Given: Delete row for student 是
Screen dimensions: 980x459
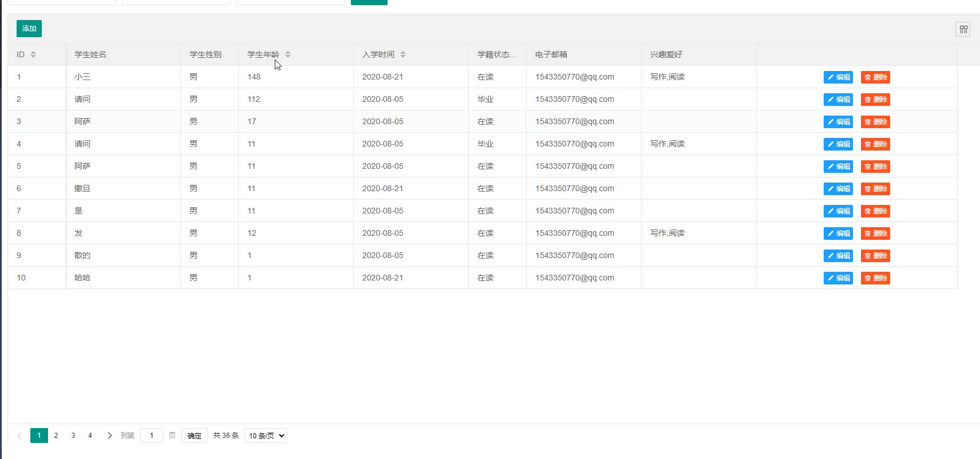Looking at the screenshot, I should coord(875,211).
